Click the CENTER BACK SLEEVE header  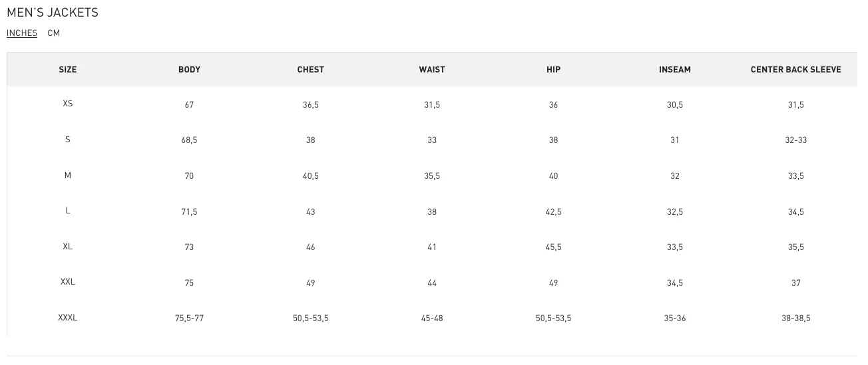(796, 70)
